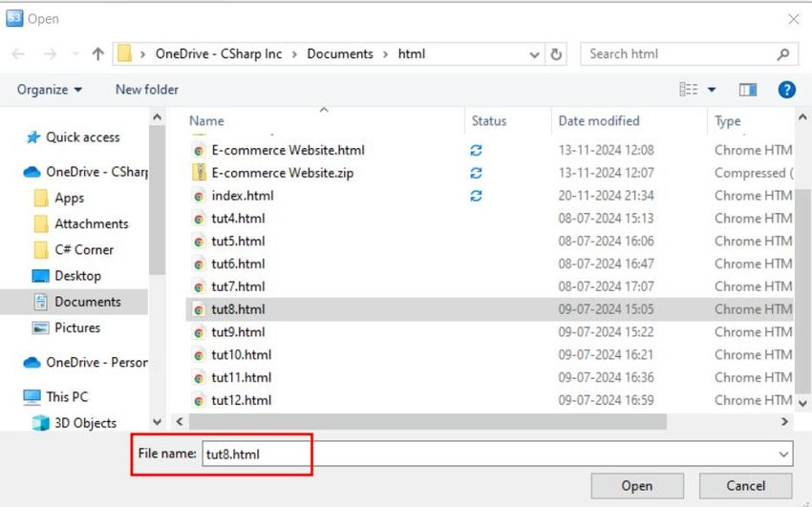Click the folder icon in address bar
Image resolution: width=812 pixels, height=507 pixels.
(x=124, y=53)
